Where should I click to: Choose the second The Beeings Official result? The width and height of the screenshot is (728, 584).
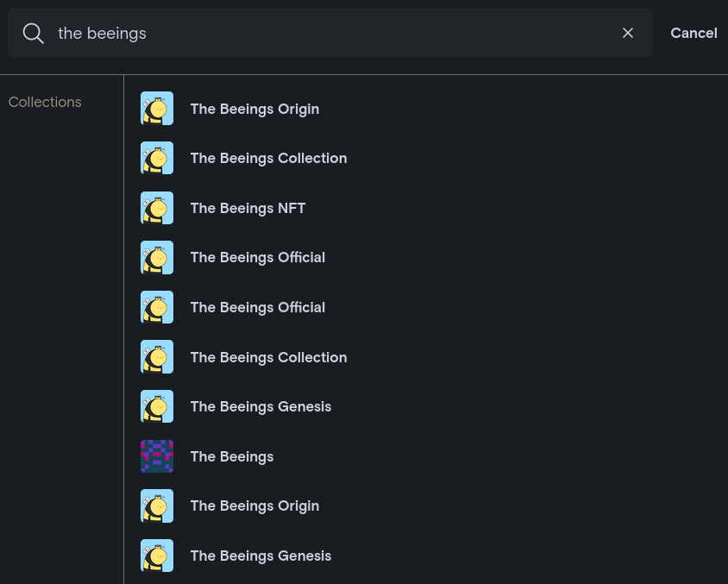[257, 307]
